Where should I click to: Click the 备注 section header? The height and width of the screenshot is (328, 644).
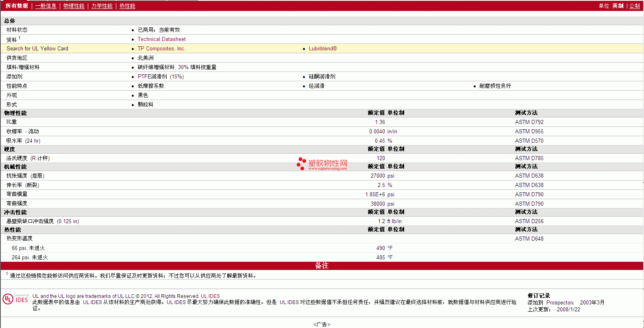322,265
